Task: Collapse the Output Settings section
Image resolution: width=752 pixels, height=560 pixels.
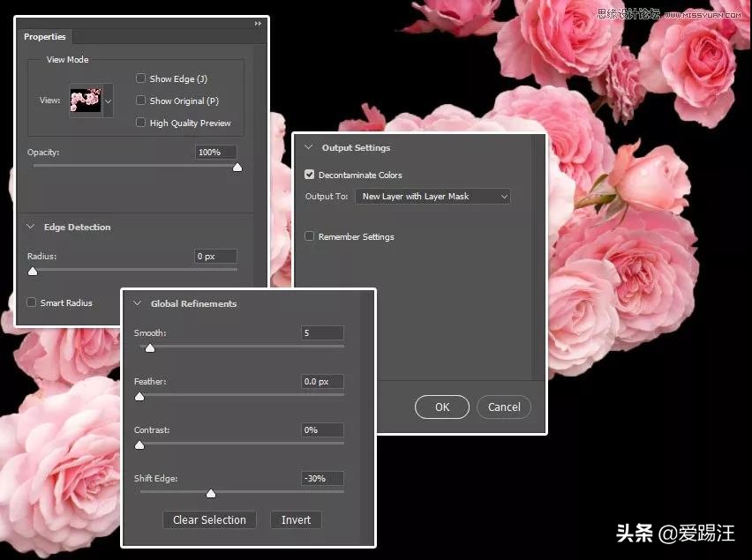Action: point(308,147)
